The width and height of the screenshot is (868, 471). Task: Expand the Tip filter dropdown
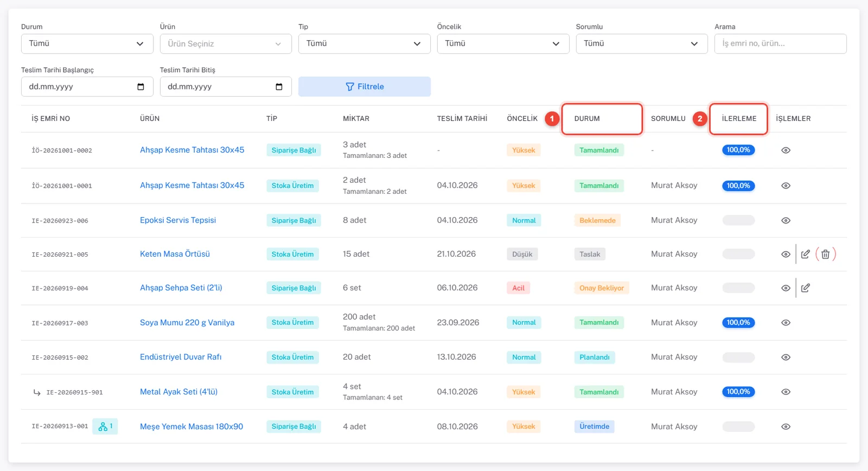[x=365, y=44]
